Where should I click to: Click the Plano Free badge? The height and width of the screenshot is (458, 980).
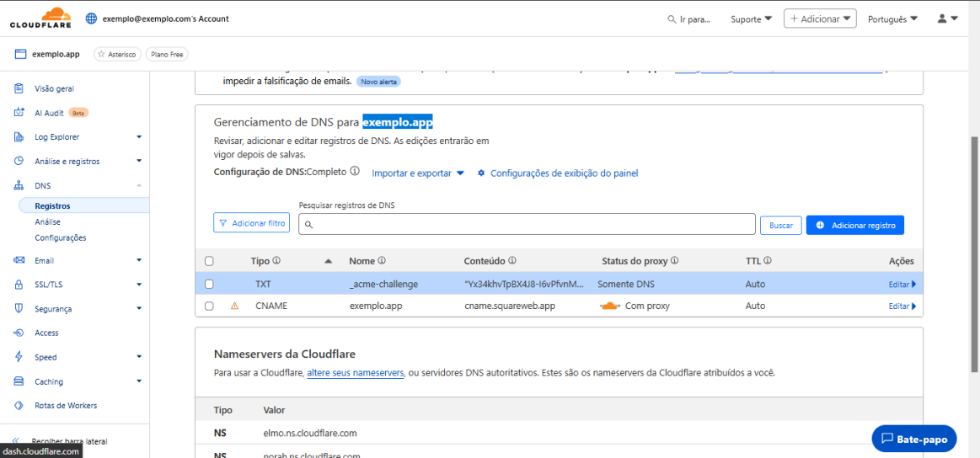click(x=167, y=55)
